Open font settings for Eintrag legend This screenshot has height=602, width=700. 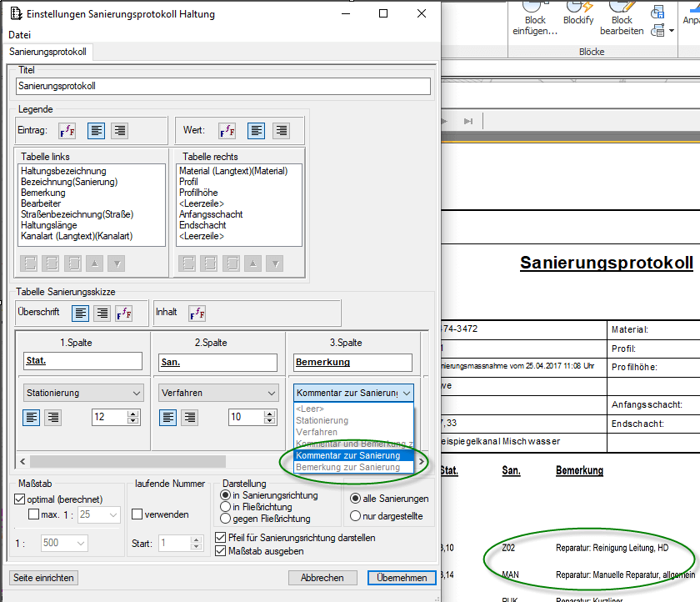click(x=67, y=130)
